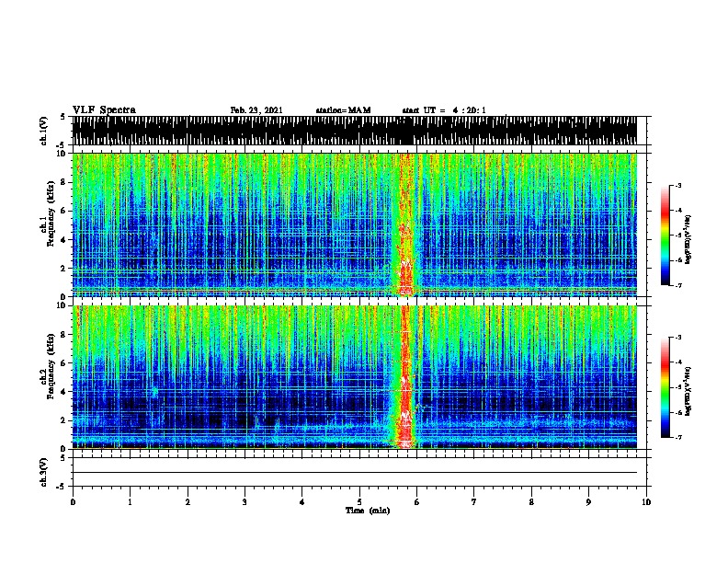Click time axis tick label "7"

474,502
